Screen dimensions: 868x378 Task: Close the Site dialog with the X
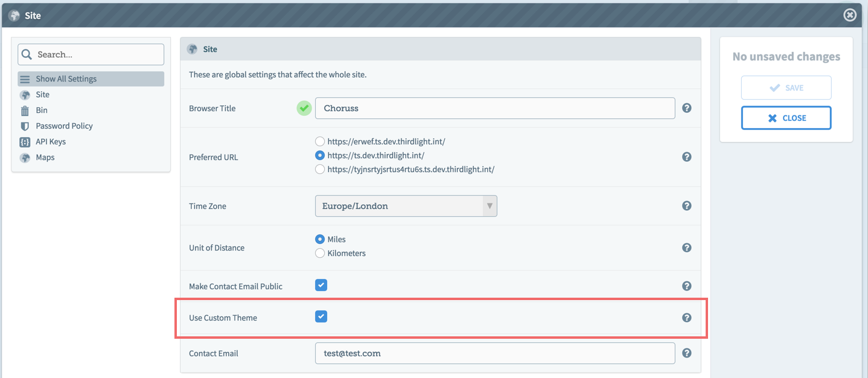(x=850, y=15)
